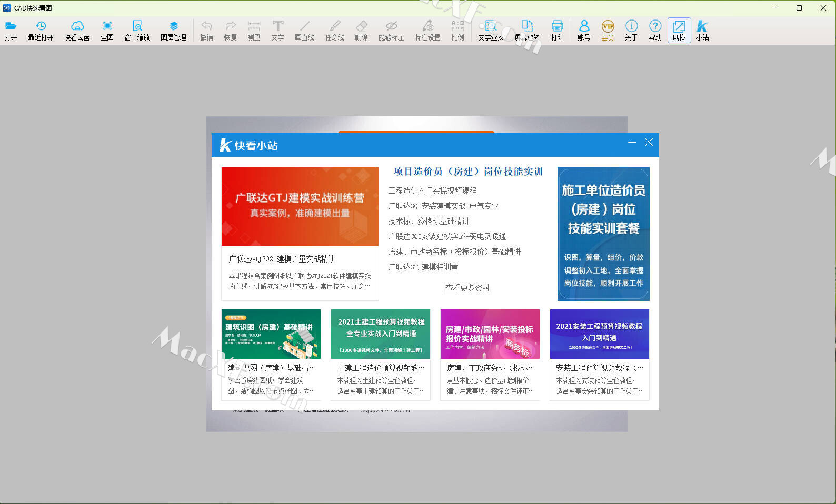Select the 窗口缩放 window zoom tool
Screen dimensions: 836x504
[x=137, y=31]
